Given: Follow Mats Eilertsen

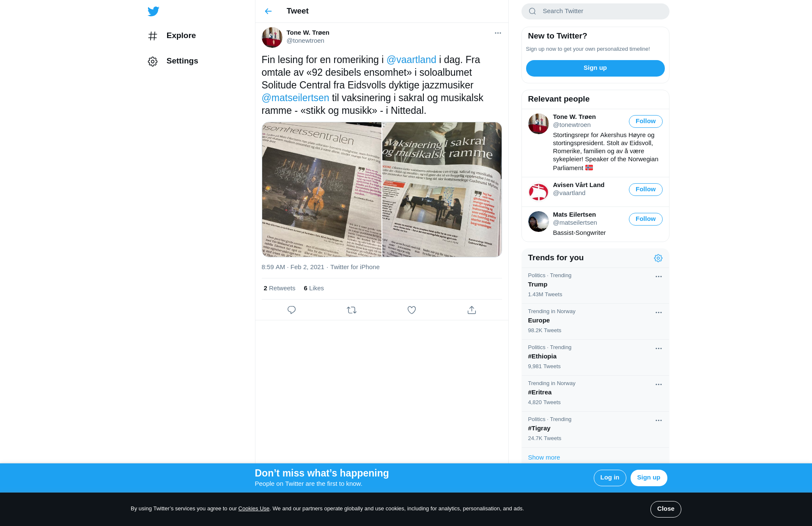Looking at the screenshot, I should [x=645, y=219].
